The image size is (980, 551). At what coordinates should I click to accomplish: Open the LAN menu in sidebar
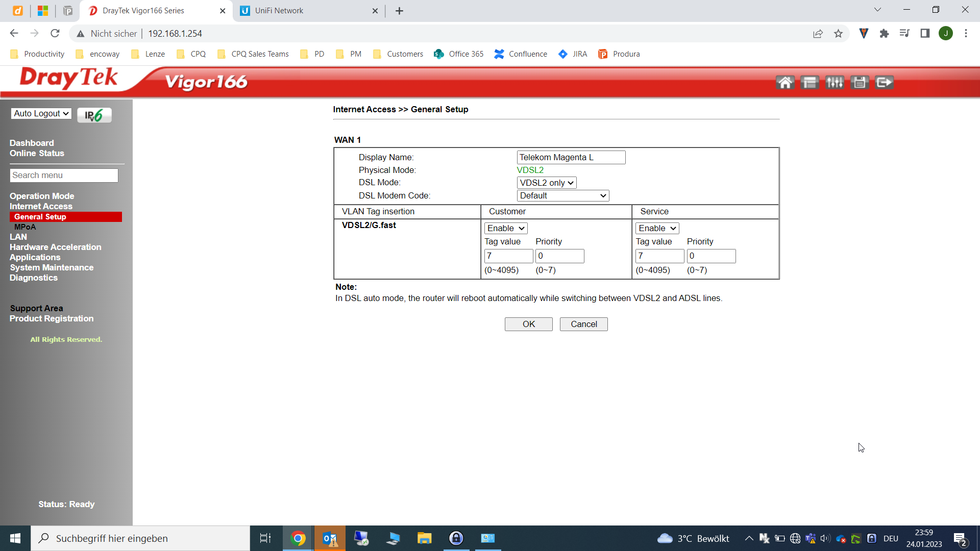click(x=18, y=237)
